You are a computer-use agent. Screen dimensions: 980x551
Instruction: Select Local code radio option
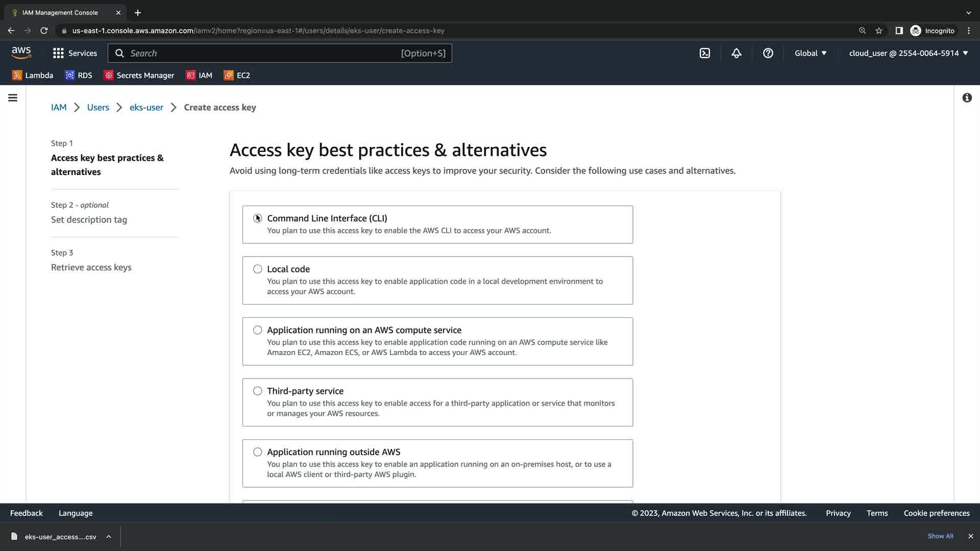coord(258,269)
